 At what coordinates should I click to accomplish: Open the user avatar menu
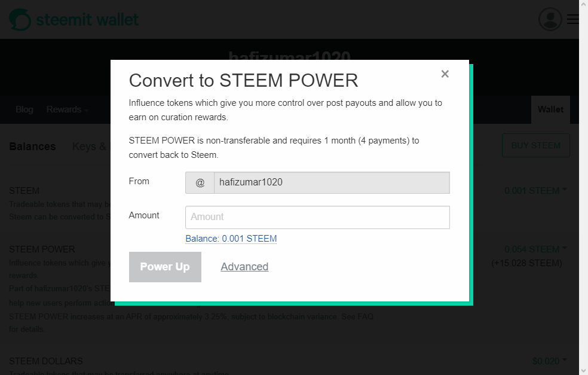tap(550, 19)
